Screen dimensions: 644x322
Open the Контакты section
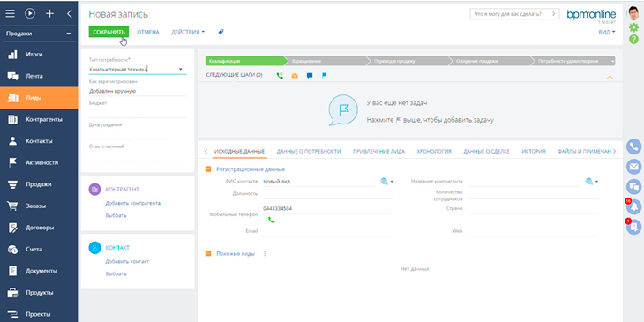coord(39,141)
